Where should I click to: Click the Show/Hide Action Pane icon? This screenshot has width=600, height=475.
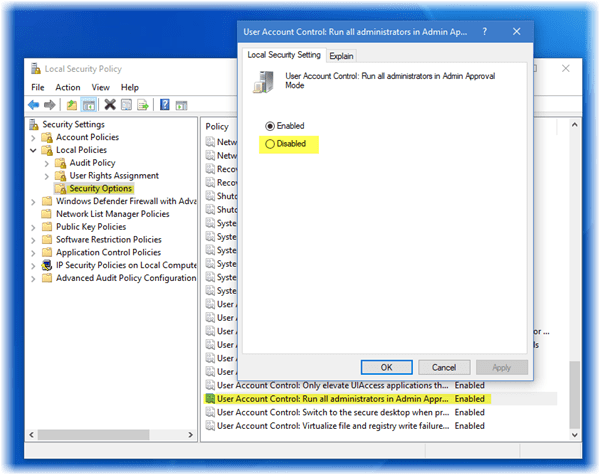point(181,105)
